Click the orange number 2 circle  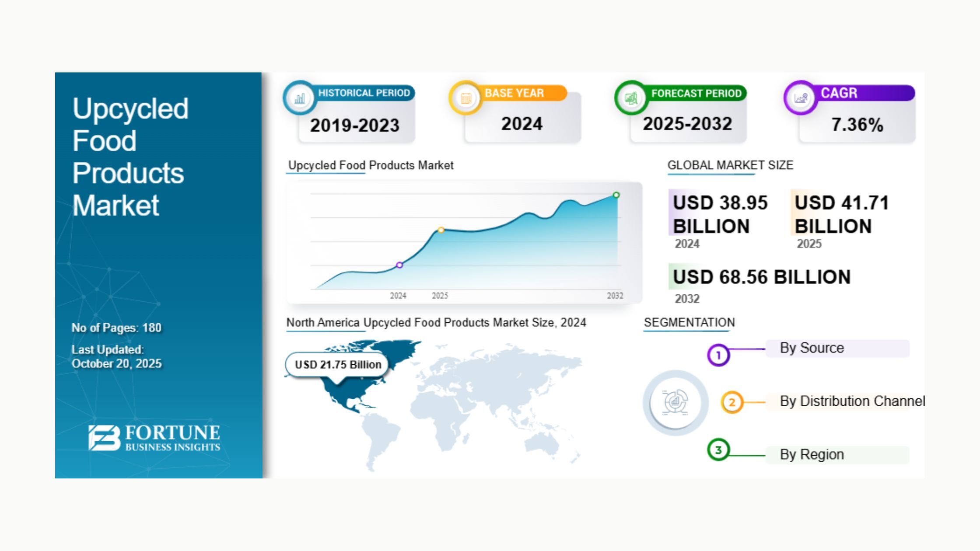tap(731, 402)
